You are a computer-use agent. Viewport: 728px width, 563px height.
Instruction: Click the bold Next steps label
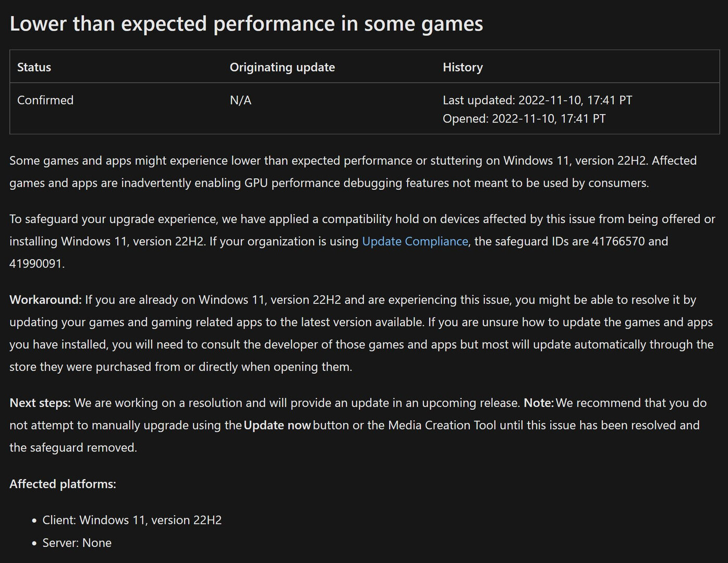pos(40,403)
